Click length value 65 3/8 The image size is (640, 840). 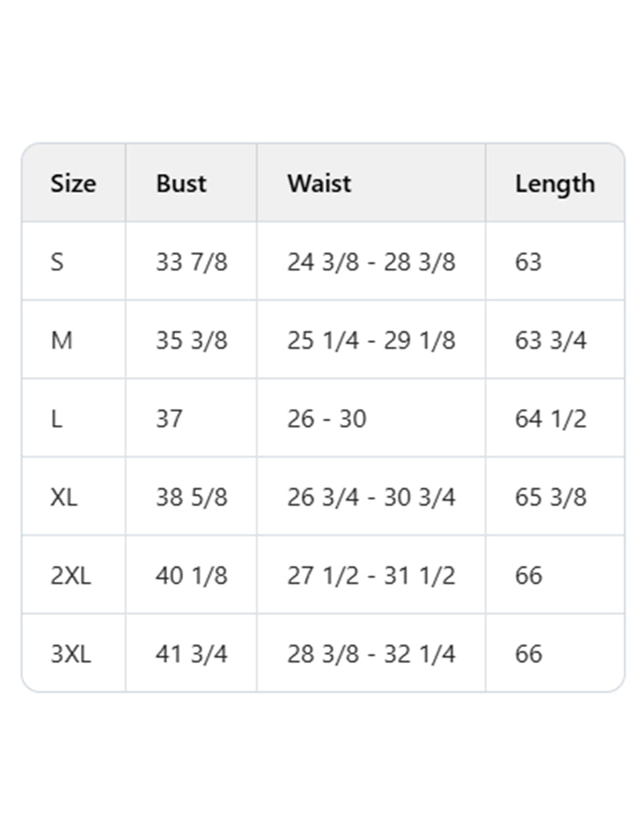550,497
